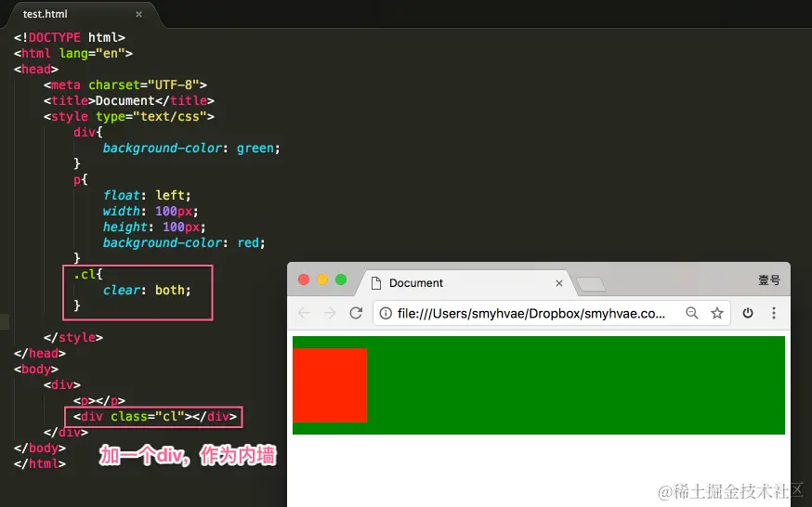Screen dimensions: 812x507
Task: Click the zoom magnifier icon in the address bar
Action: [x=692, y=313]
